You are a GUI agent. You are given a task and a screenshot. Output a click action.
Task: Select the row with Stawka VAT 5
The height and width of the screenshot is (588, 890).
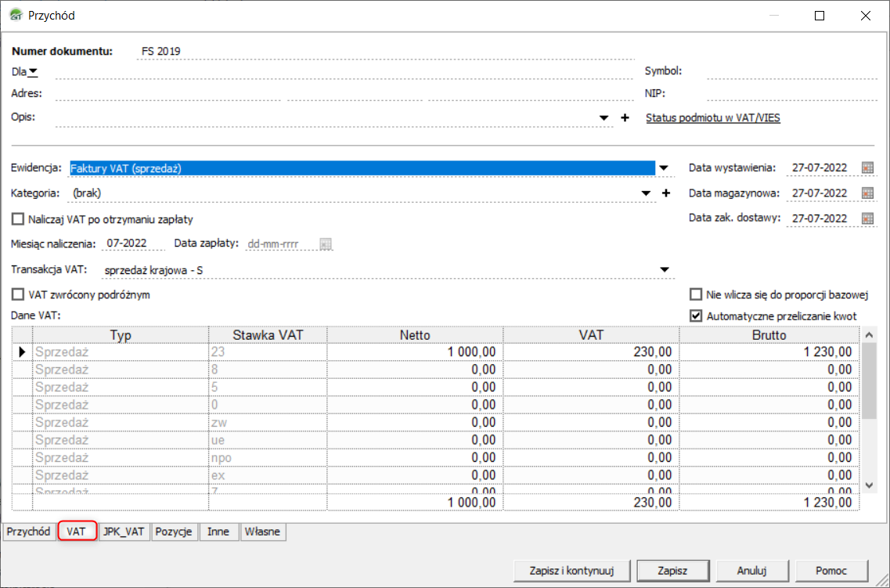(x=436, y=387)
